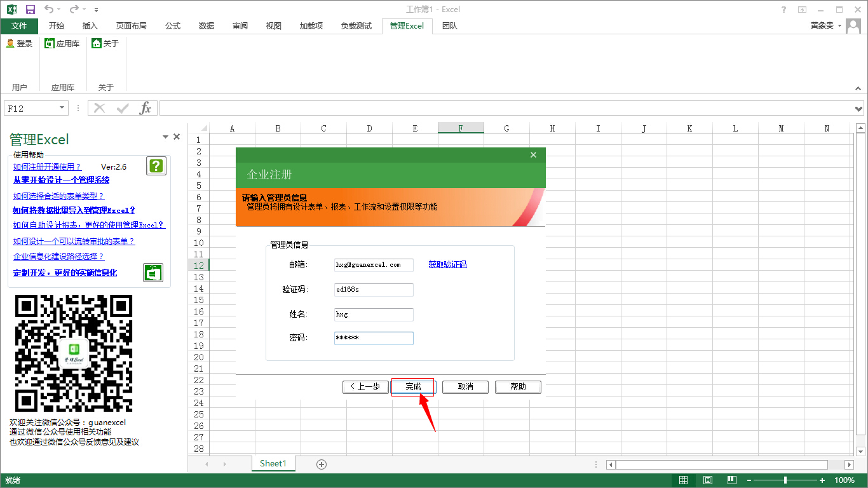Click the Redo arrow icon
Screen dimensions: 868x488
pyautogui.click(x=74, y=10)
